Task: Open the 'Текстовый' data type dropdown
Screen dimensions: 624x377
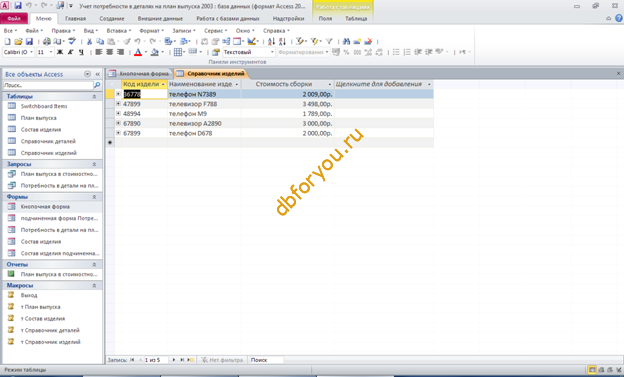Action: point(272,52)
